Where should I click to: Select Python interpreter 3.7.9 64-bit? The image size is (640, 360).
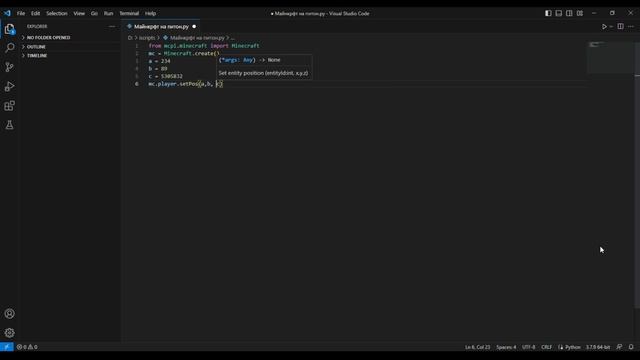click(x=598, y=347)
